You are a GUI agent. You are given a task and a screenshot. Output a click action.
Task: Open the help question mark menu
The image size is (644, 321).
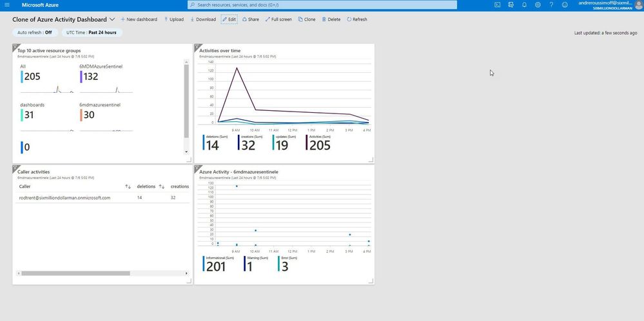point(551,5)
